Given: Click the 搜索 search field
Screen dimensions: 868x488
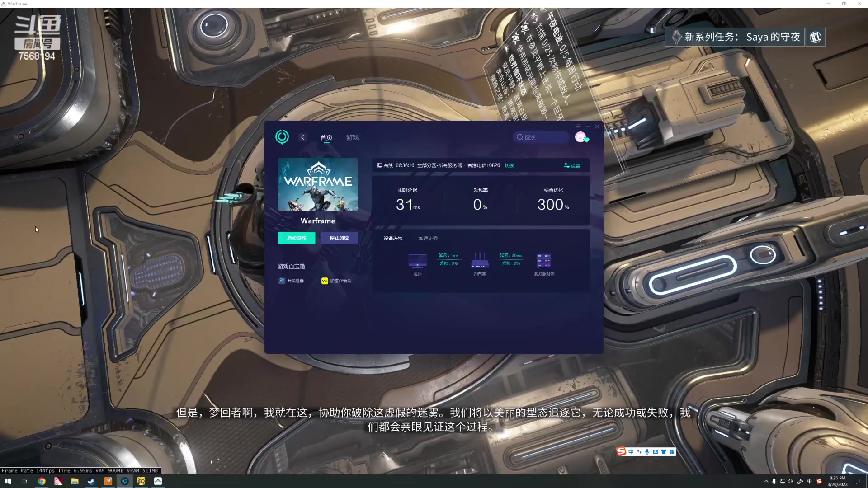Looking at the screenshot, I should (541, 137).
